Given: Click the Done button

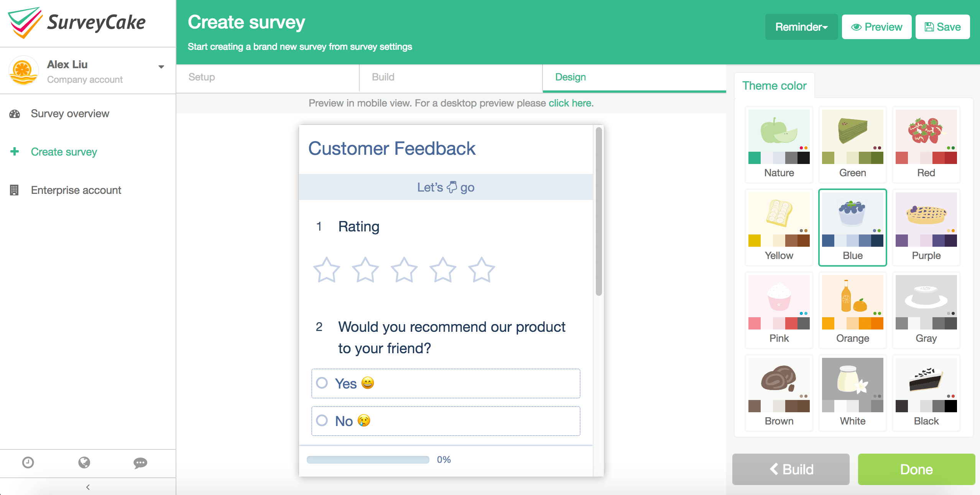Looking at the screenshot, I should (x=916, y=469).
